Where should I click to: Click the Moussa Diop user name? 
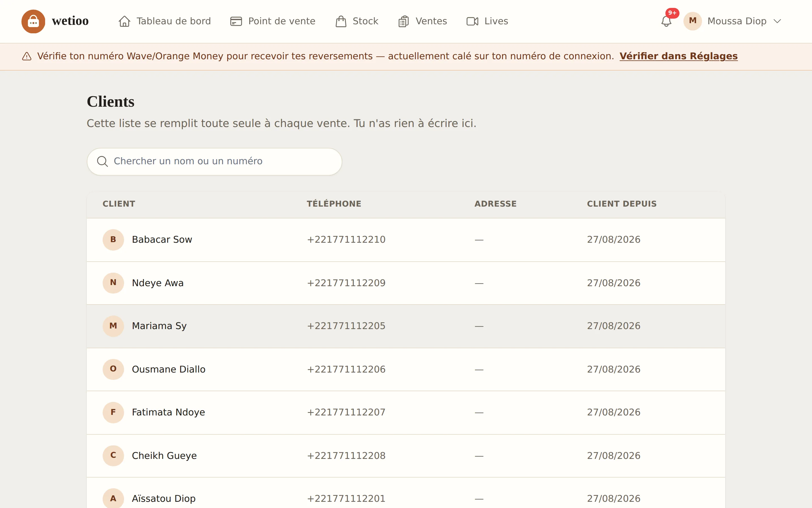(x=737, y=21)
